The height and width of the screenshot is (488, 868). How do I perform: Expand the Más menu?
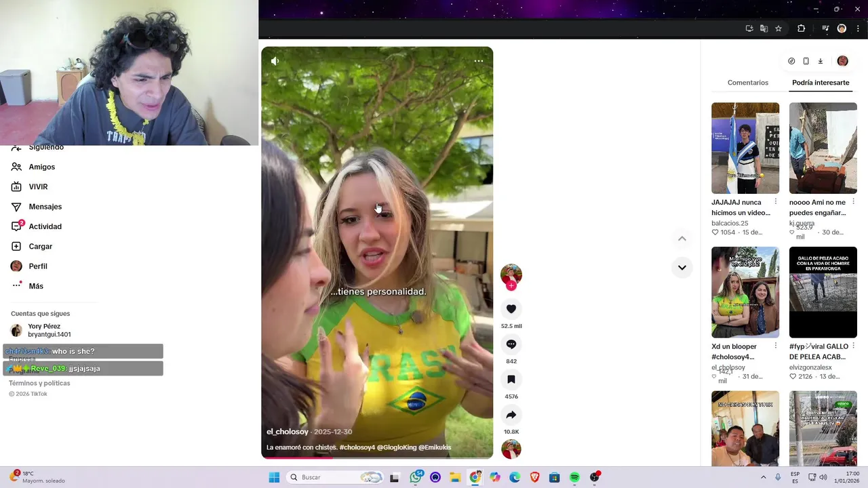pos(36,286)
